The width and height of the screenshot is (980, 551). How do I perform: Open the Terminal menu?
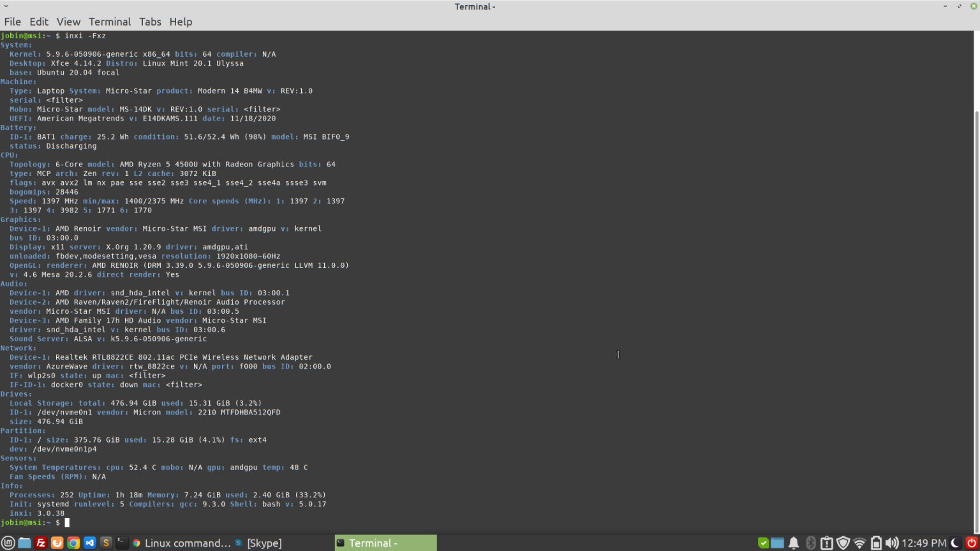pyautogui.click(x=109, y=21)
